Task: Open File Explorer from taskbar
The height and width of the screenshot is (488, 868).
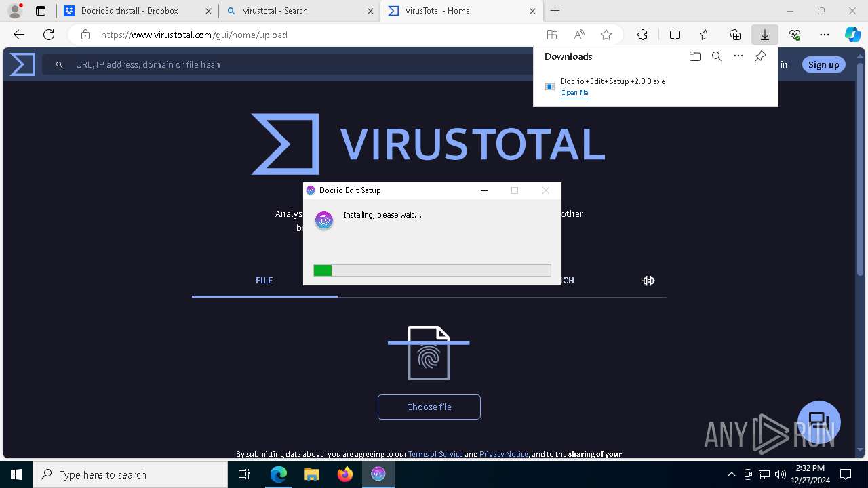Action: tap(311, 474)
